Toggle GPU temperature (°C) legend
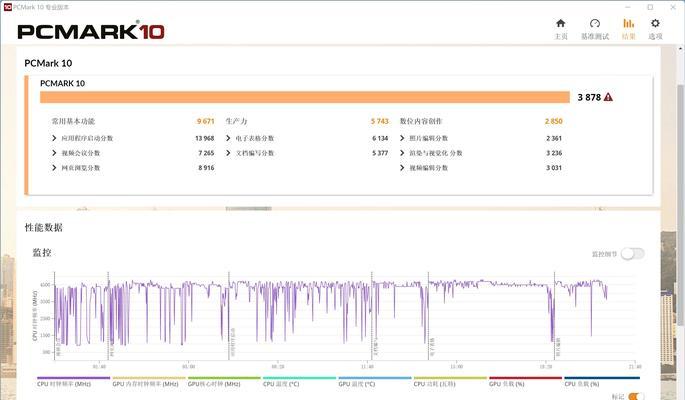 pyautogui.click(x=375, y=382)
